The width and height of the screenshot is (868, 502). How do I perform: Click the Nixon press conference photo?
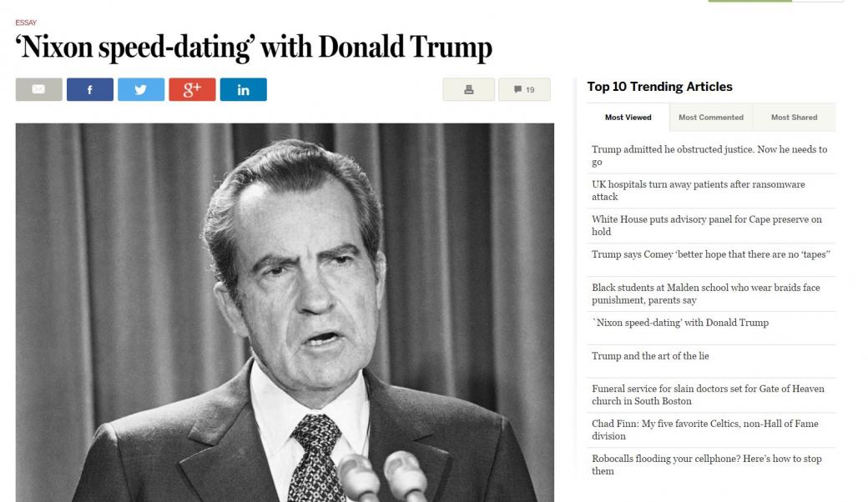tap(285, 313)
